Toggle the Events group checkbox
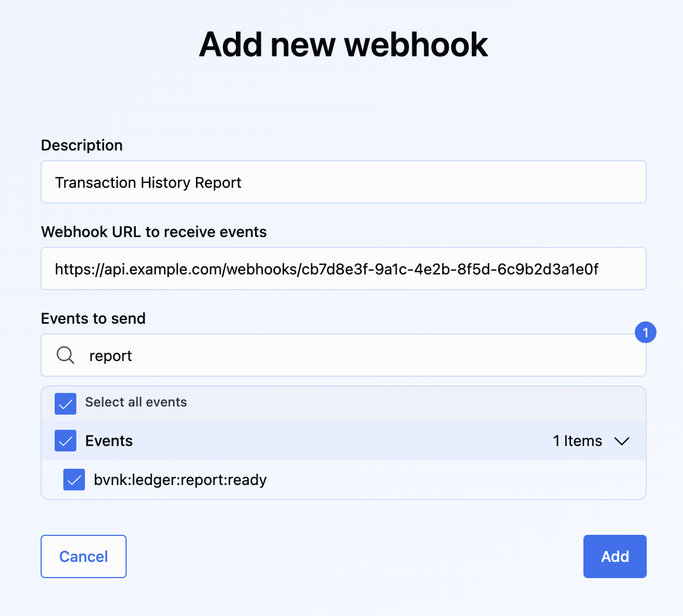Image resolution: width=683 pixels, height=616 pixels. 65,441
